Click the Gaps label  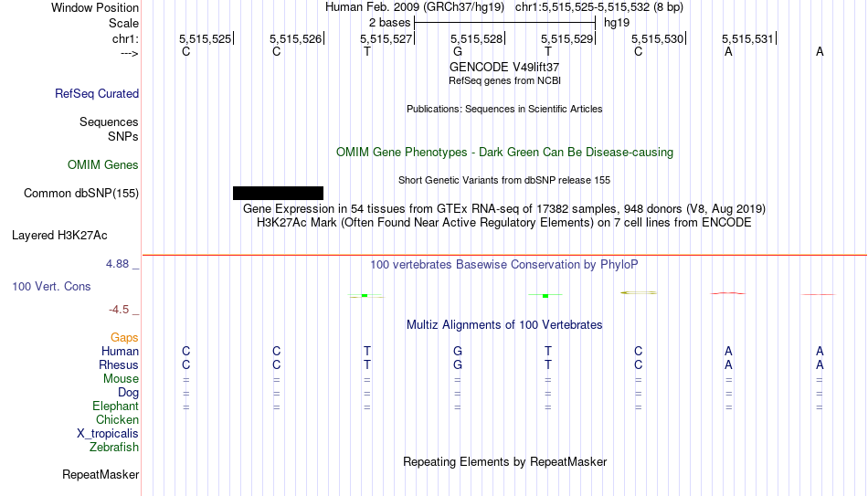124,338
